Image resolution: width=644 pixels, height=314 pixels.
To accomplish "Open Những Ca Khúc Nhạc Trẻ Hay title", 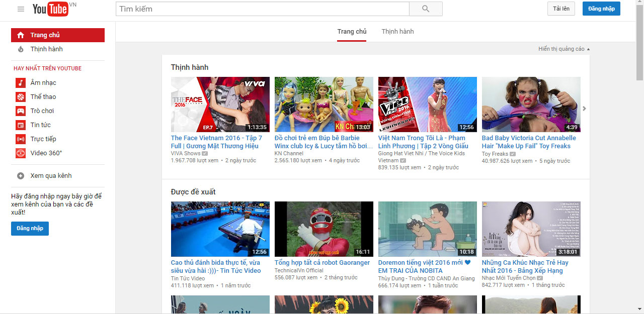I will pyautogui.click(x=525, y=267).
